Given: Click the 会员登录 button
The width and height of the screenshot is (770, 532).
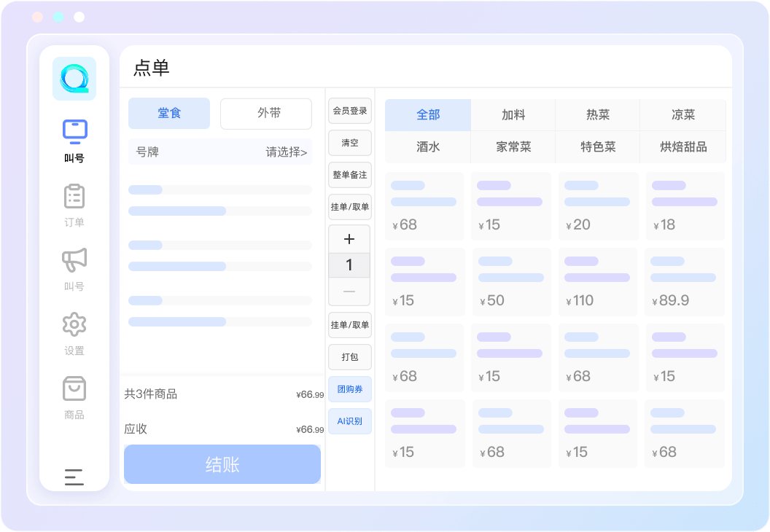Looking at the screenshot, I should [350, 111].
